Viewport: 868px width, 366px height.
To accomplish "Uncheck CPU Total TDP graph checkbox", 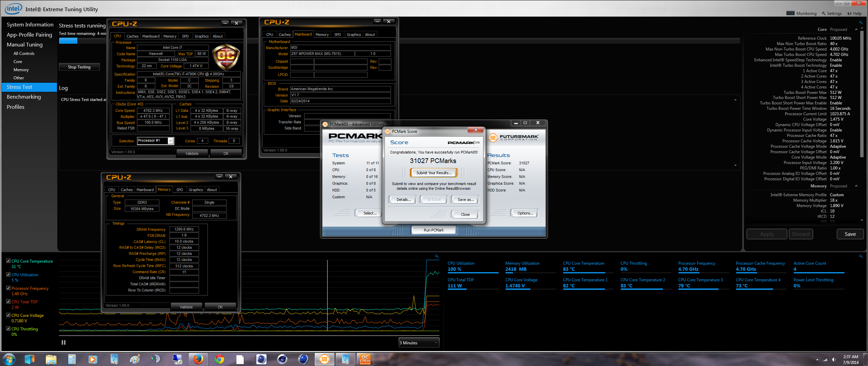I will click(8, 302).
